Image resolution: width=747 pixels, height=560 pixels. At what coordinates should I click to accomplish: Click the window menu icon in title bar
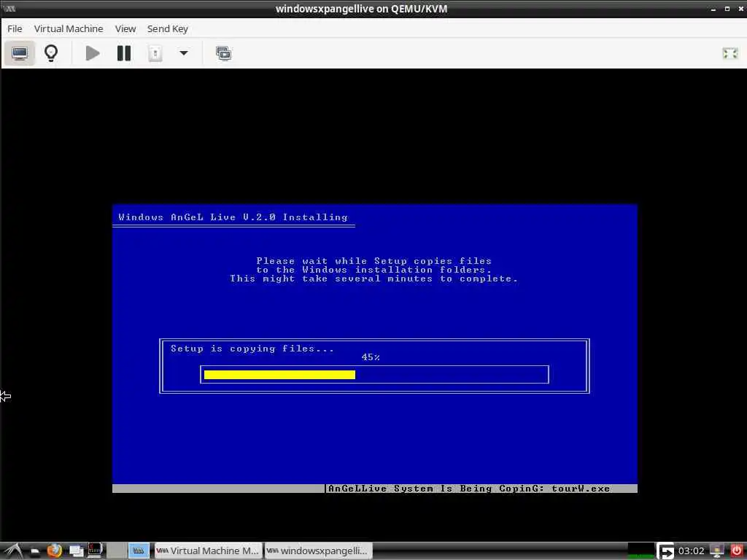click(9, 9)
